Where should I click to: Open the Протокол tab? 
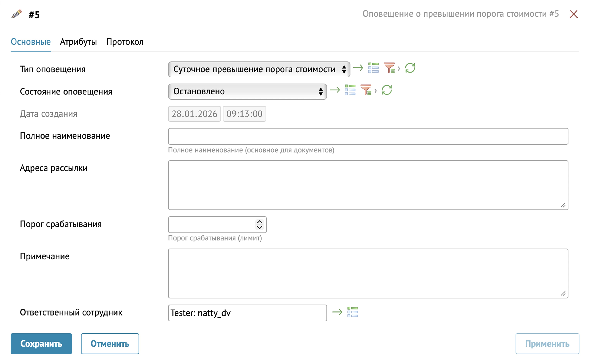tap(125, 42)
